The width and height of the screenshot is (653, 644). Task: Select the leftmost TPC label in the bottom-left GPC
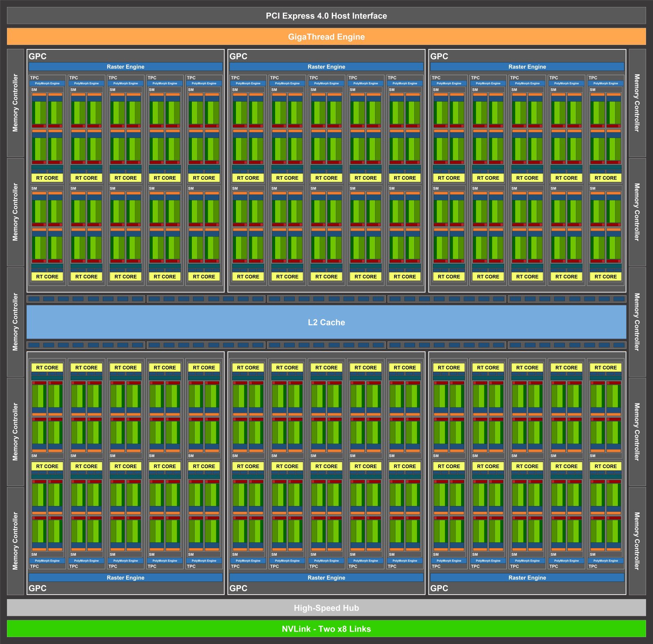[x=35, y=566]
